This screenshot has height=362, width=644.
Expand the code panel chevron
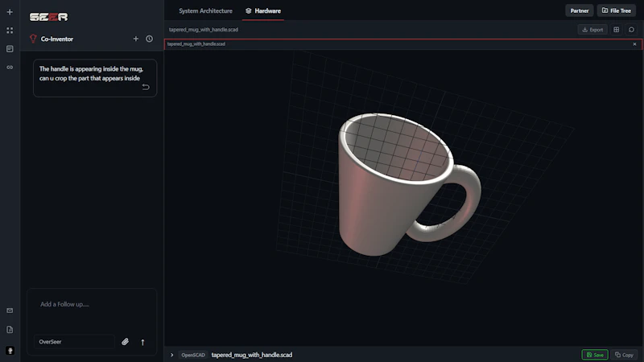click(x=172, y=355)
